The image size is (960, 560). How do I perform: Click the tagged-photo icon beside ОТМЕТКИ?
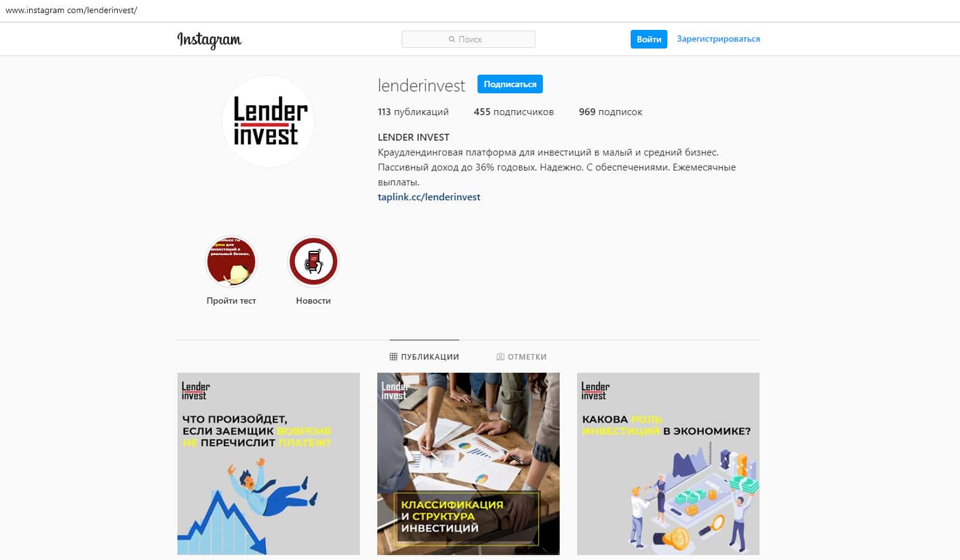point(500,357)
